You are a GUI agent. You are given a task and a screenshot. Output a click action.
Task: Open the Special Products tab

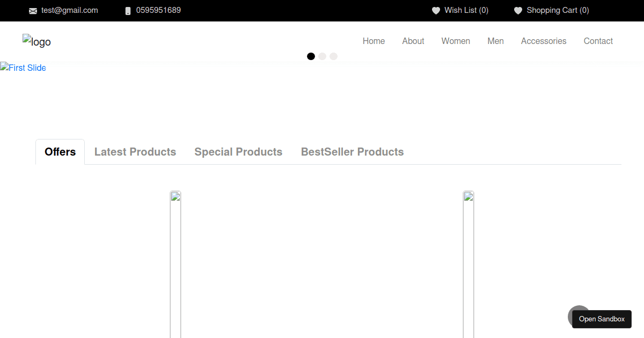pyautogui.click(x=238, y=152)
